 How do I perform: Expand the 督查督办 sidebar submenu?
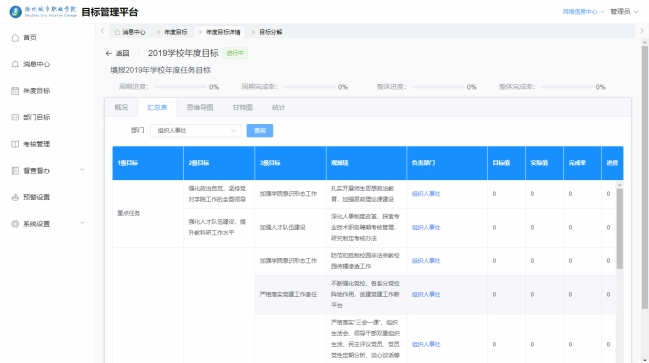(x=82, y=170)
